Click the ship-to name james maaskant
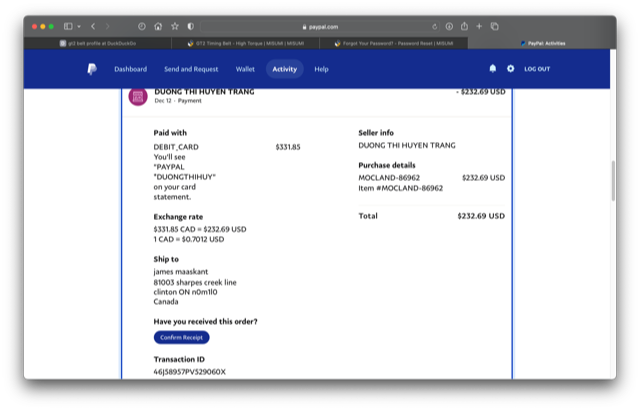The image size is (640, 410). 180,271
